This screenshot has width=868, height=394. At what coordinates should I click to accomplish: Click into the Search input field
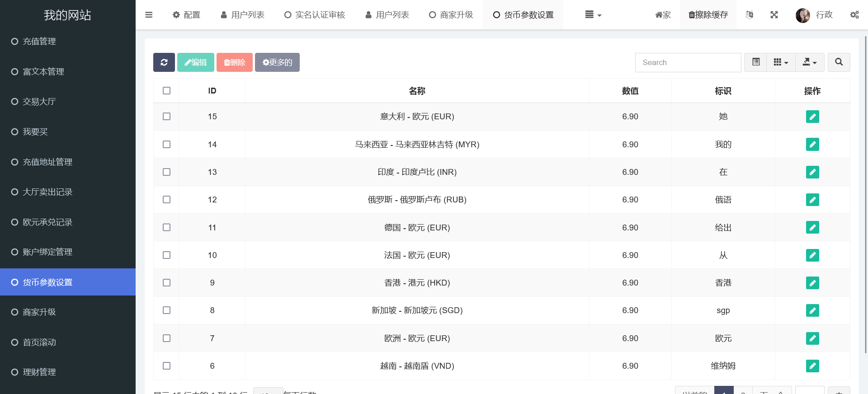click(x=688, y=62)
